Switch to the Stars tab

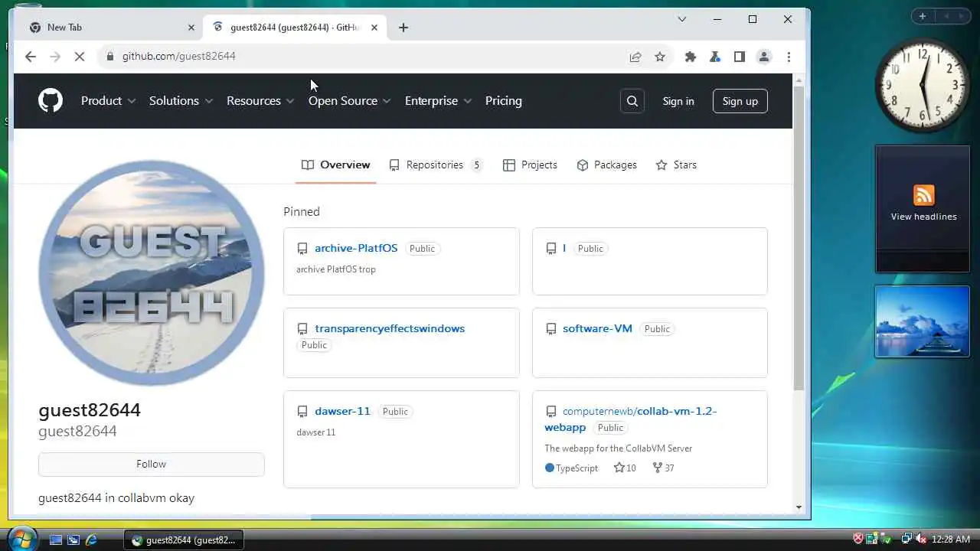pos(676,165)
